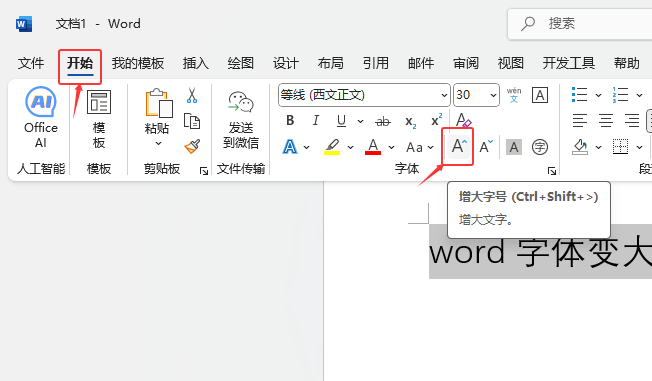Open clipboard group dialog launcher
This screenshot has height=381, width=652.
[x=204, y=171]
